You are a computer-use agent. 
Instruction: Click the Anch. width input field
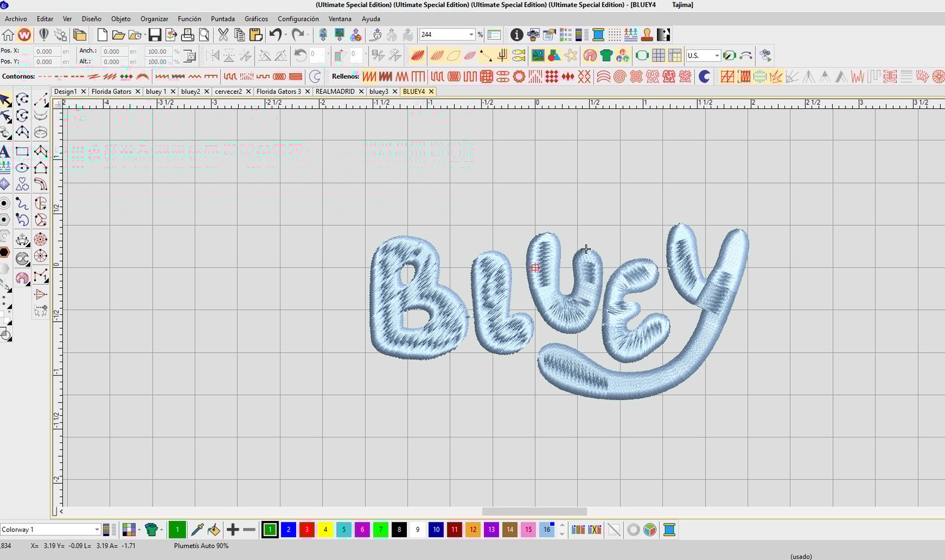pos(114,52)
